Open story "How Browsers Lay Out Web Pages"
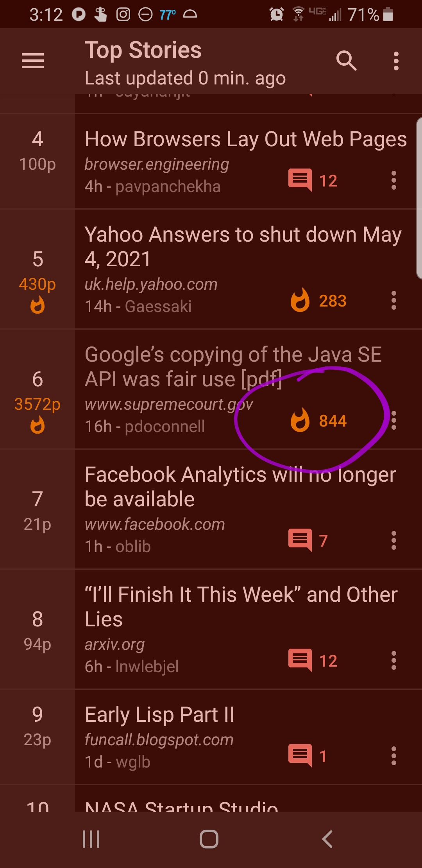 pos(245,140)
